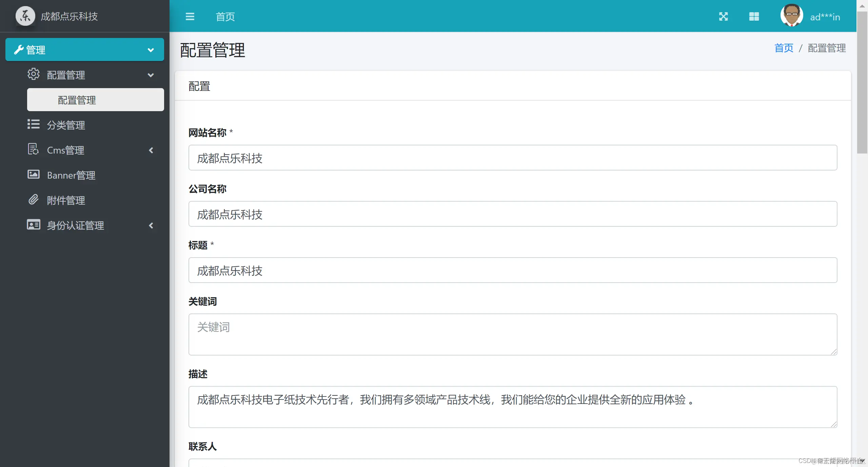Click the list icon beside 分类管理
The width and height of the screenshot is (868, 467).
pos(33,124)
